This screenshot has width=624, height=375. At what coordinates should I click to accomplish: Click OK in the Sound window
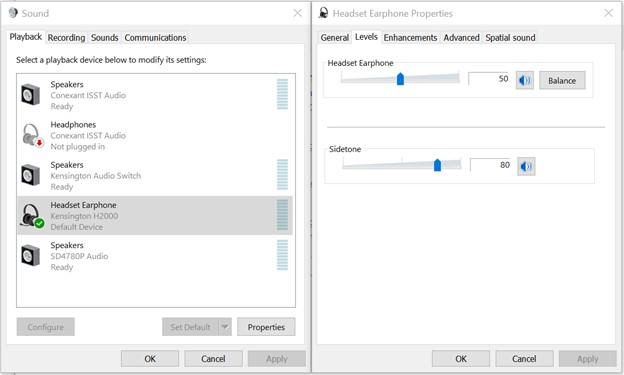150,359
